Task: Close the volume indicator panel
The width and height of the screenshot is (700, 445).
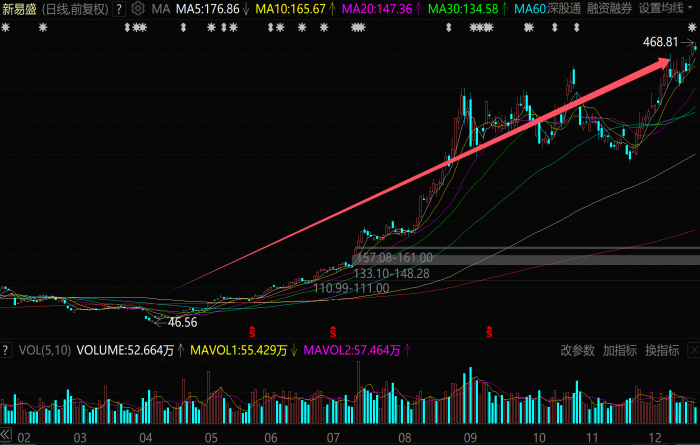Action: (x=691, y=350)
